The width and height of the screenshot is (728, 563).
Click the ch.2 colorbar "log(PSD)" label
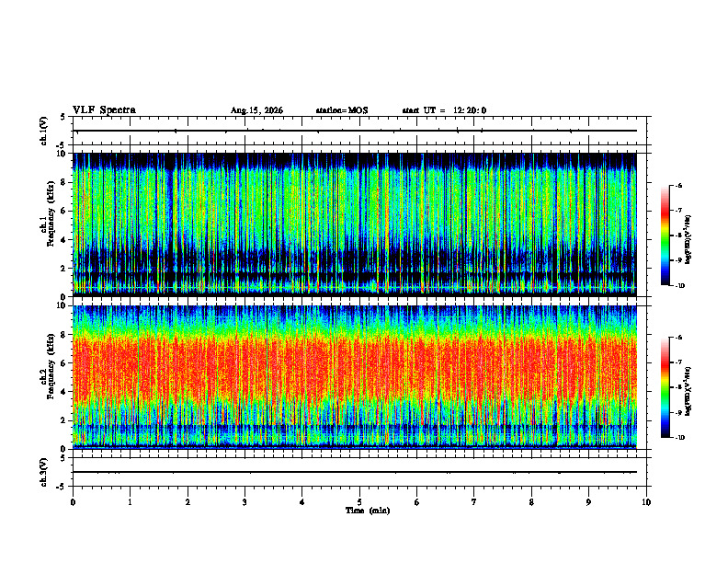pyautogui.click(x=688, y=391)
